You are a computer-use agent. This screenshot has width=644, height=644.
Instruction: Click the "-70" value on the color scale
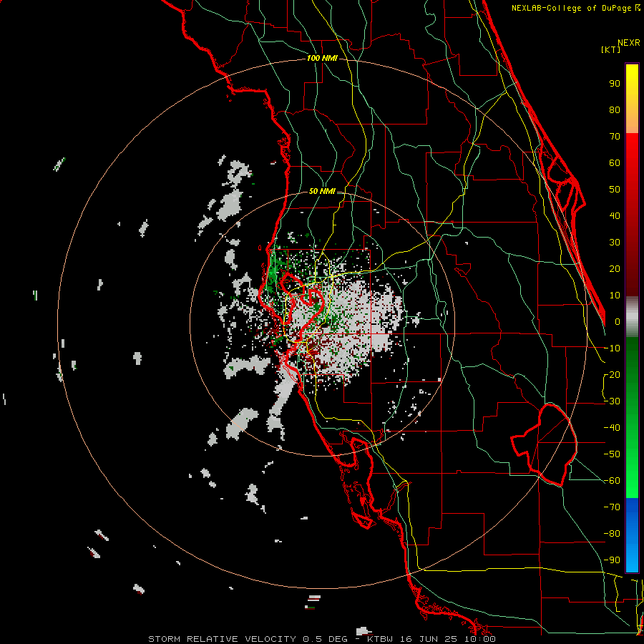pyautogui.click(x=612, y=507)
